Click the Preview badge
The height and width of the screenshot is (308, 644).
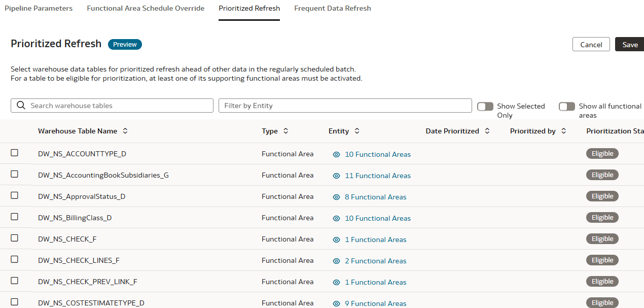[125, 45]
